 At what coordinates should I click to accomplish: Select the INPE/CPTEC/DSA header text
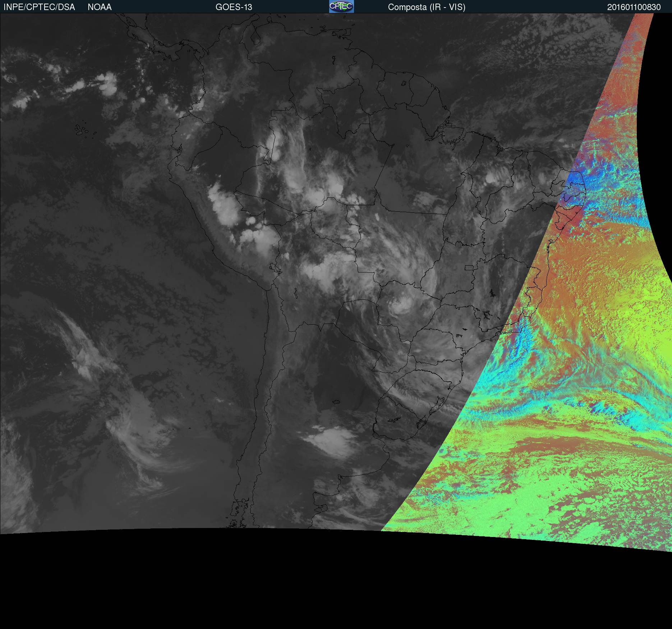point(39,7)
